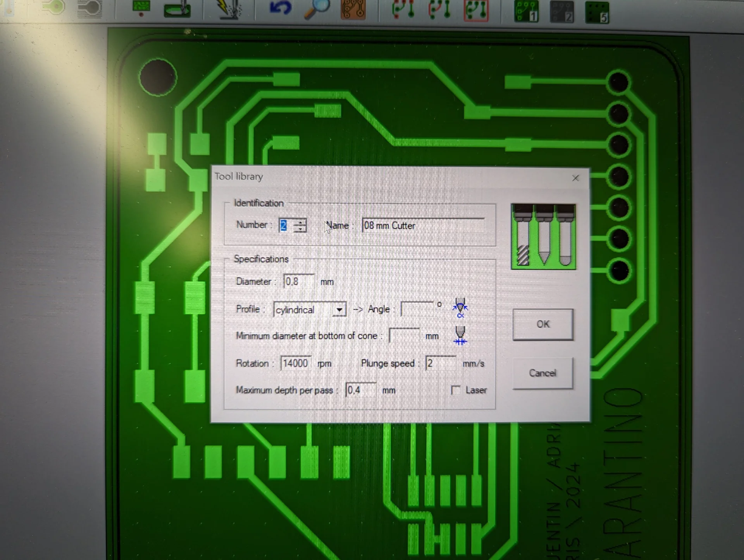
Task: Click the tool bits preview thumbnail
Action: [x=543, y=236]
